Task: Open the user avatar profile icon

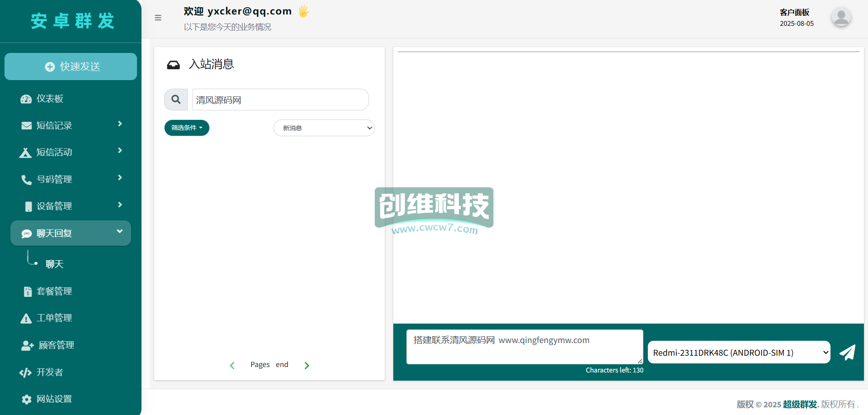Action: tap(841, 17)
